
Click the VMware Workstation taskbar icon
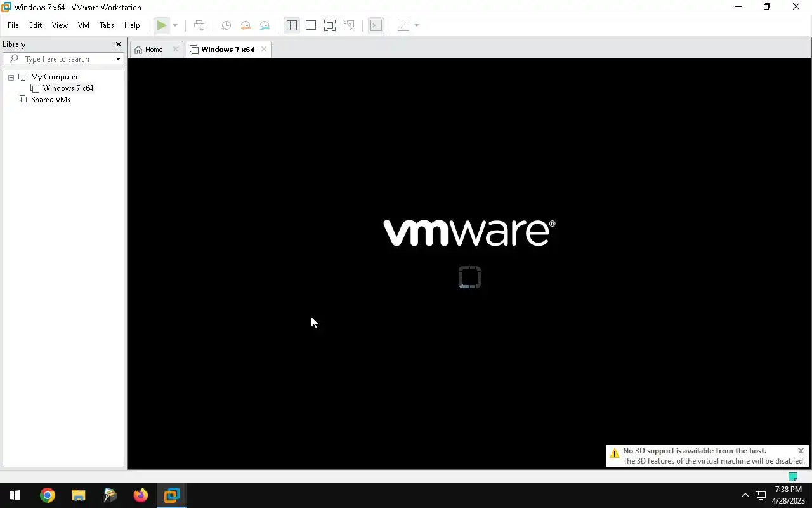tap(171, 495)
